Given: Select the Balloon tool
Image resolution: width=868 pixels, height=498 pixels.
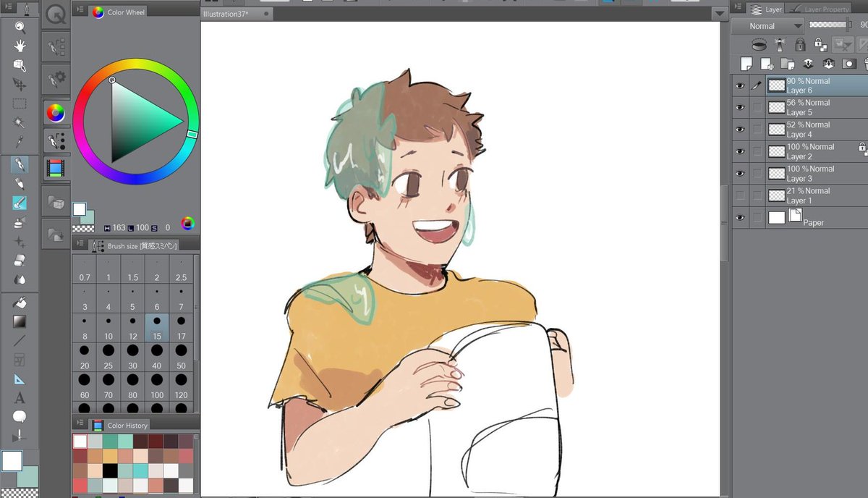Looking at the screenshot, I should click(20, 417).
